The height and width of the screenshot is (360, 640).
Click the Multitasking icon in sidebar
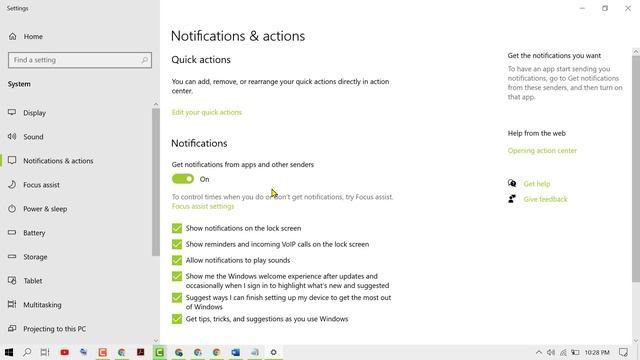click(x=12, y=304)
